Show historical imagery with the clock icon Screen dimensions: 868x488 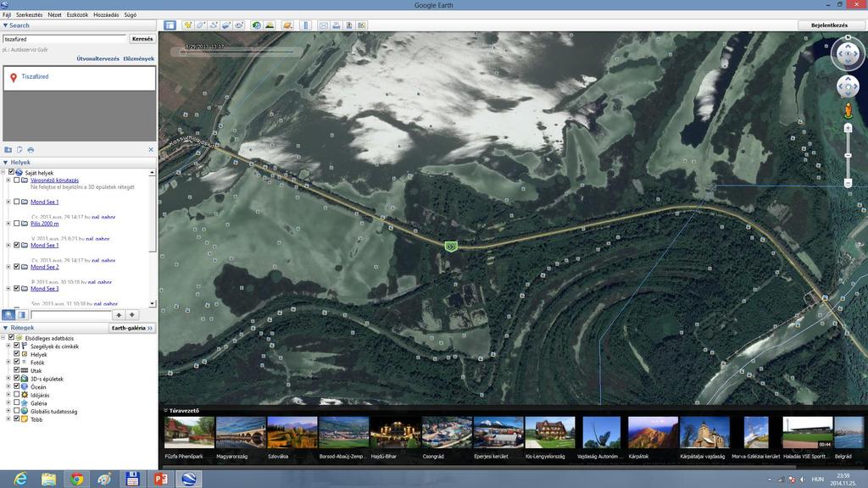coord(256,25)
